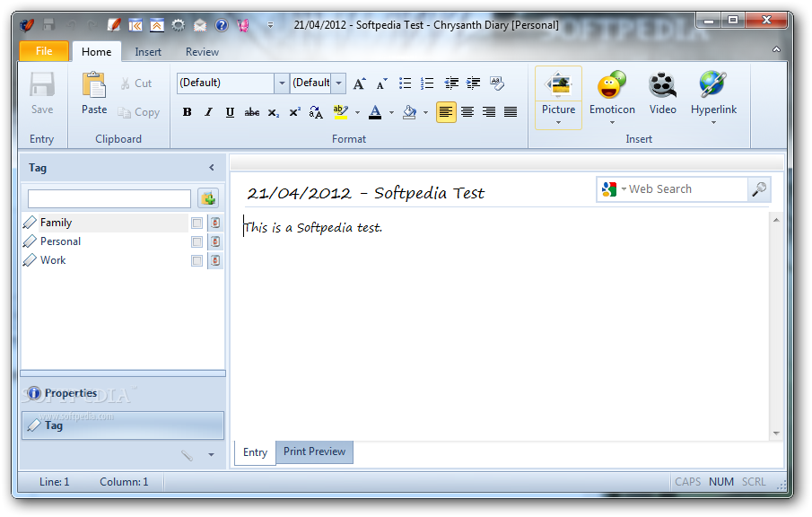Screen dimensions: 812x517
Task: Select the Tag panel button at bottom
Action: pos(123,425)
